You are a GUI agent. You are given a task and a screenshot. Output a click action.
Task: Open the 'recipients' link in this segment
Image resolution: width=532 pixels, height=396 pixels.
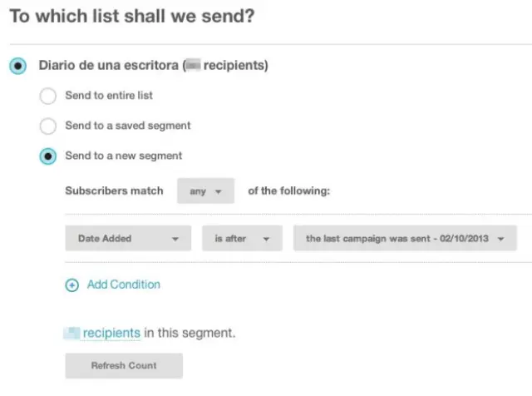(111, 333)
